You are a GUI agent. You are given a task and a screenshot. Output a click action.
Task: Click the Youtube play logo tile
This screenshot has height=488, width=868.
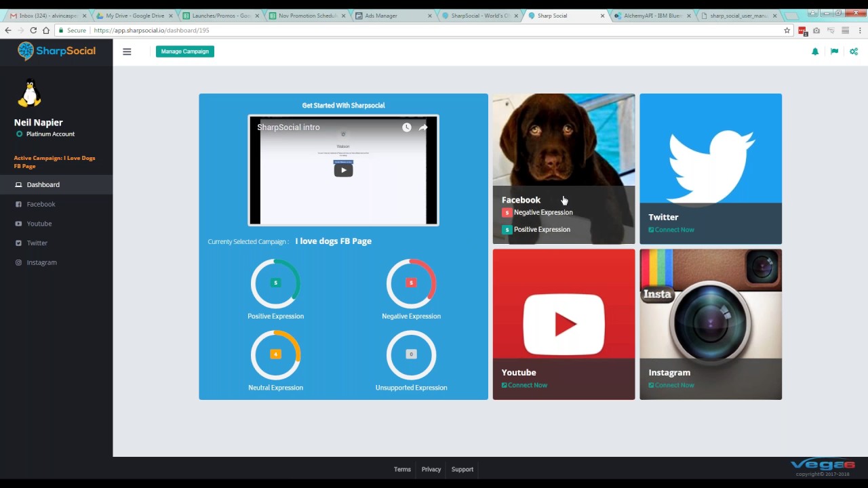[564, 304]
